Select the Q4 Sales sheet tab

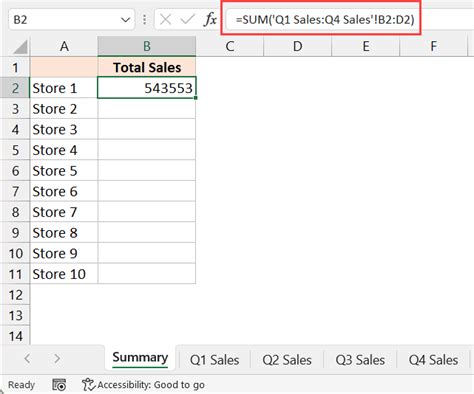tap(433, 360)
